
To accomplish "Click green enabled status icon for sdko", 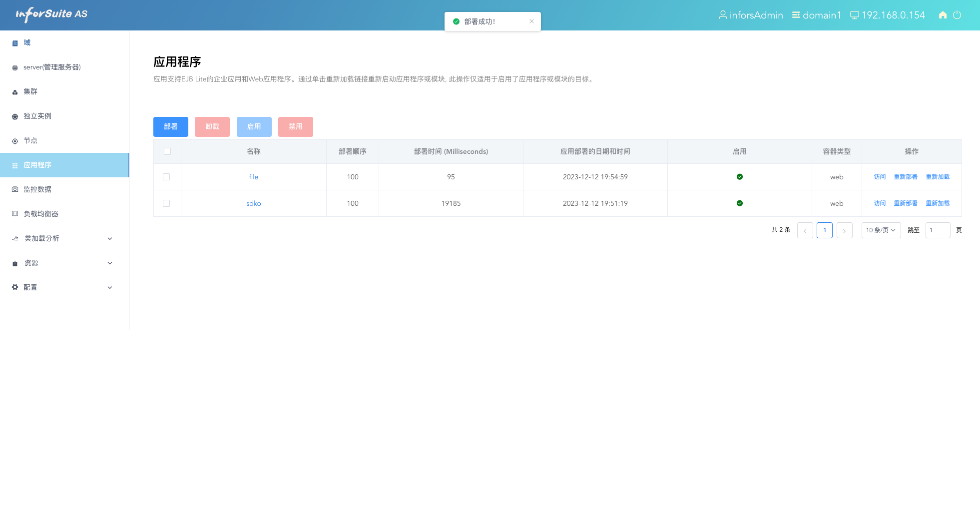I will [x=740, y=203].
